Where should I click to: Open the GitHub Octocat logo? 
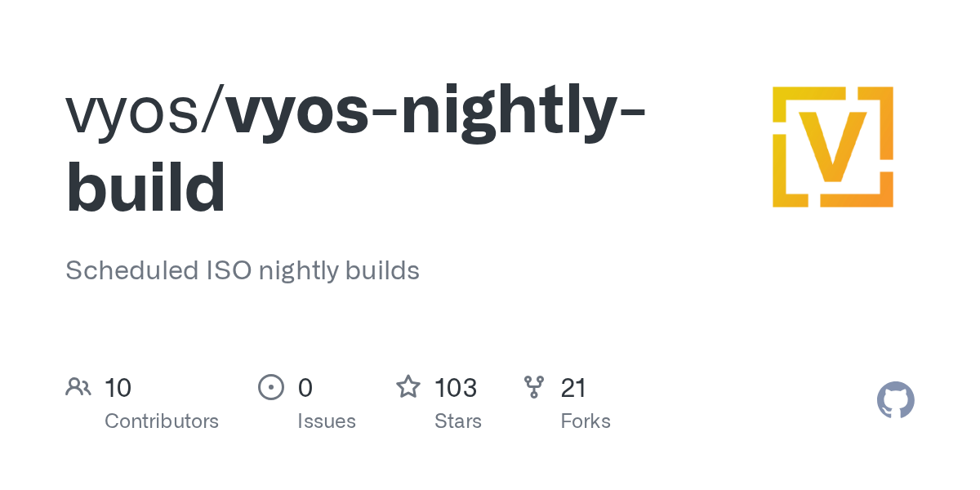click(896, 400)
